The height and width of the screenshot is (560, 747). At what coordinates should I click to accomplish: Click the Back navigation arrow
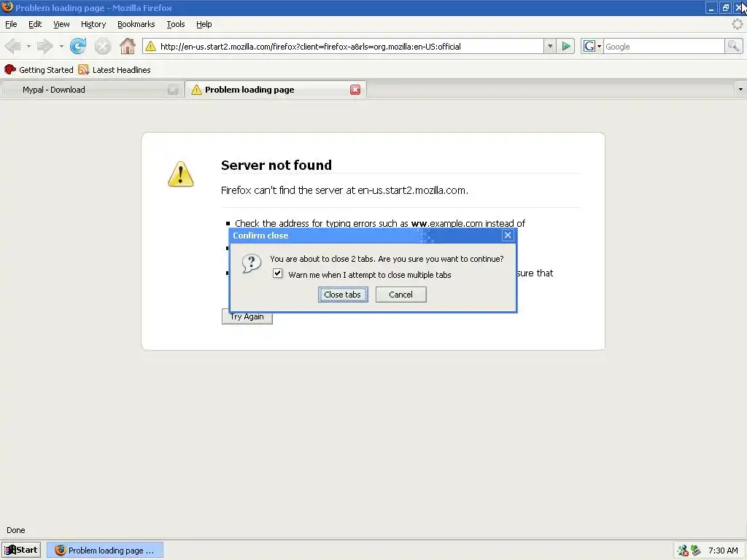pyautogui.click(x=13, y=46)
